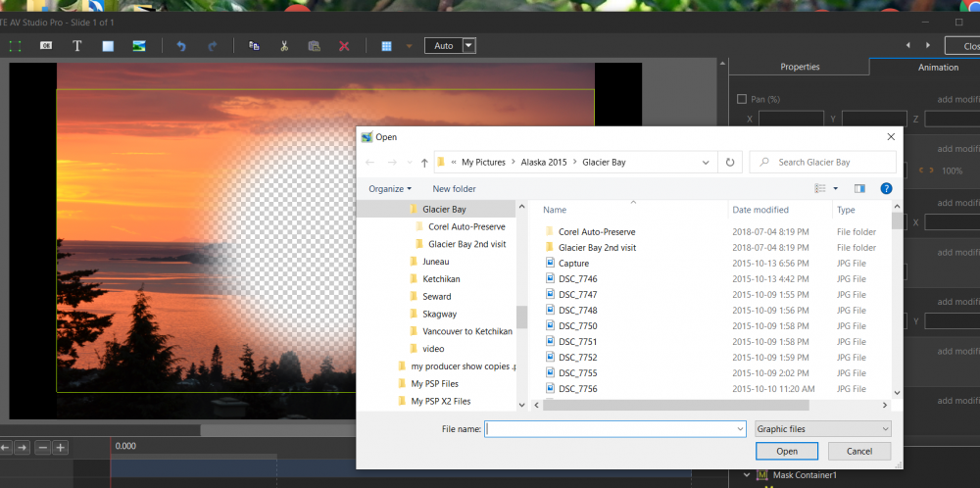Click the New folder button
The height and width of the screenshot is (488, 980).
(x=454, y=188)
